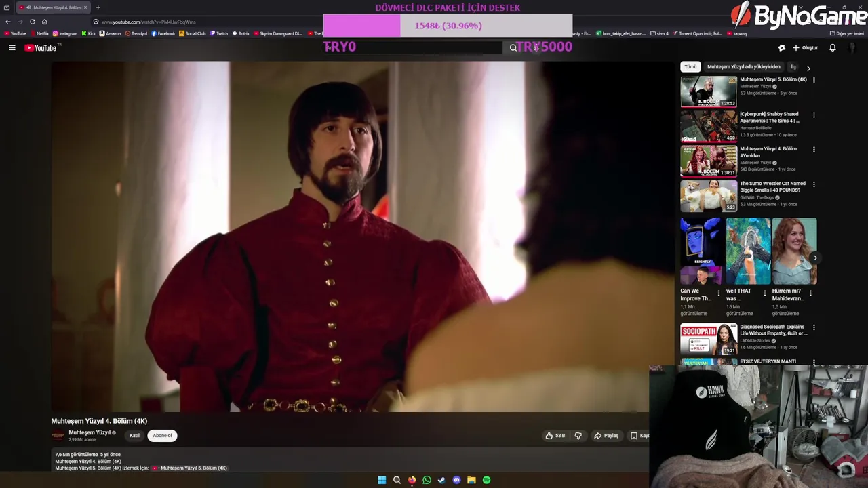Open the tab list button
This screenshot has width=868, height=488.
[7, 7]
